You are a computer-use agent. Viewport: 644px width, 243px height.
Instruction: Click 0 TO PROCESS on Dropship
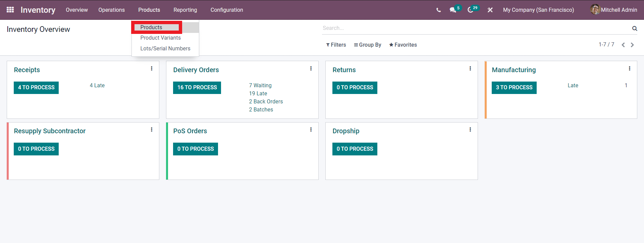[355, 149]
